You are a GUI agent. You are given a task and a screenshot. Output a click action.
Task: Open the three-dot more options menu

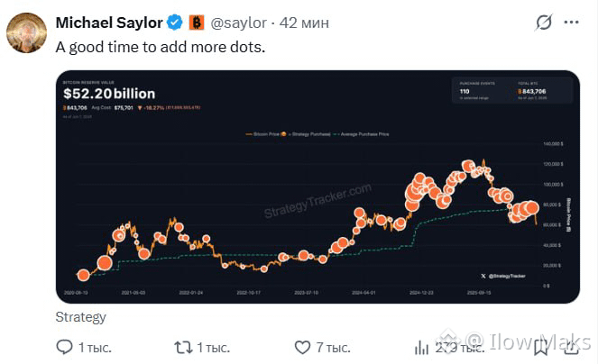pyautogui.click(x=571, y=23)
